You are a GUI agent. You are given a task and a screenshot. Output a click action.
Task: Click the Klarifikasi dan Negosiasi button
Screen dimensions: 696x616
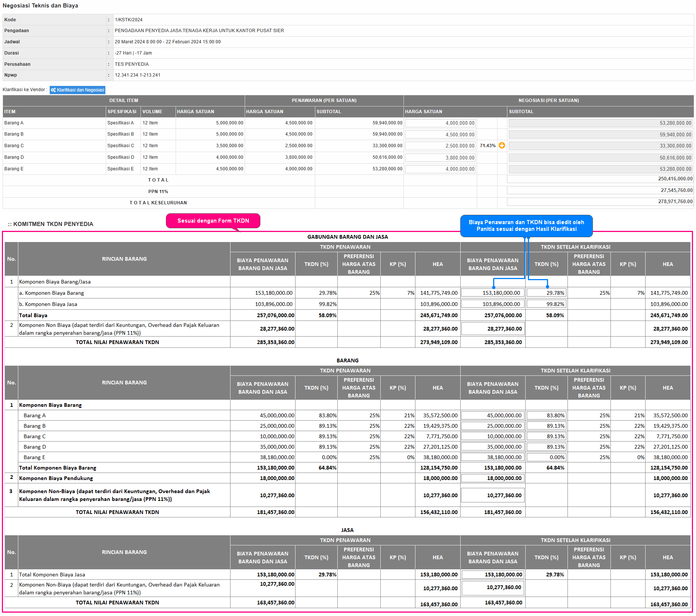coord(77,90)
